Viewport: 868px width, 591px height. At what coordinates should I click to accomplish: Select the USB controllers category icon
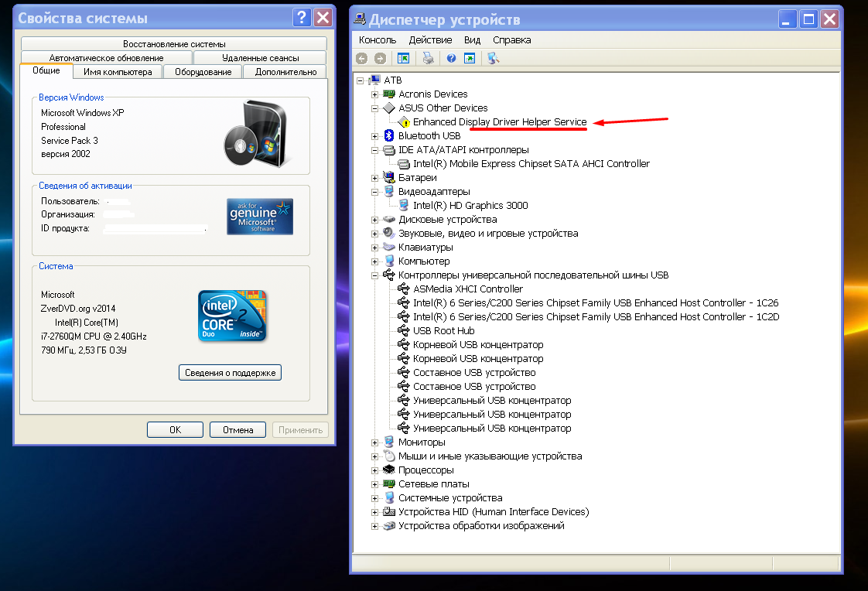(x=389, y=275)
